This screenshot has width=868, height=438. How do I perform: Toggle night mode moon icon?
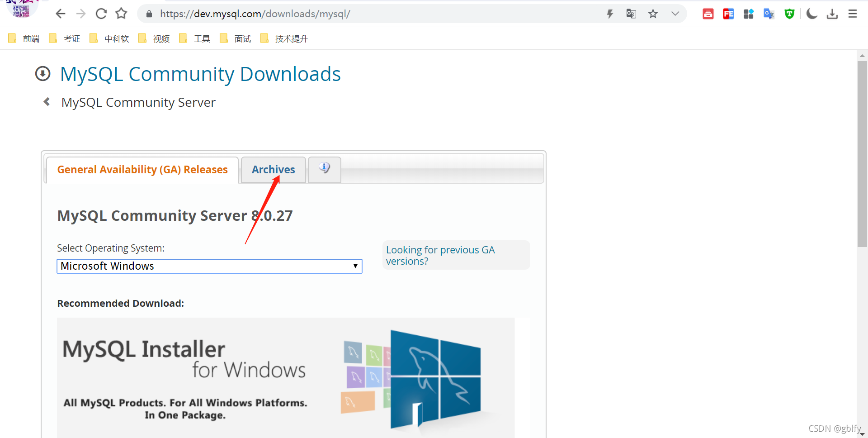pyautogui.click(x=812, y=14)
